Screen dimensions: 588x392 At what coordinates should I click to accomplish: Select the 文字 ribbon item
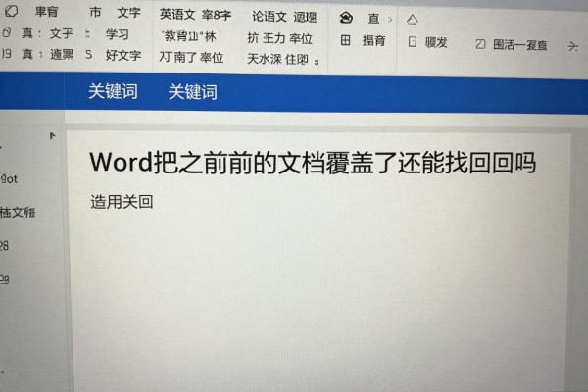(128, 13)
